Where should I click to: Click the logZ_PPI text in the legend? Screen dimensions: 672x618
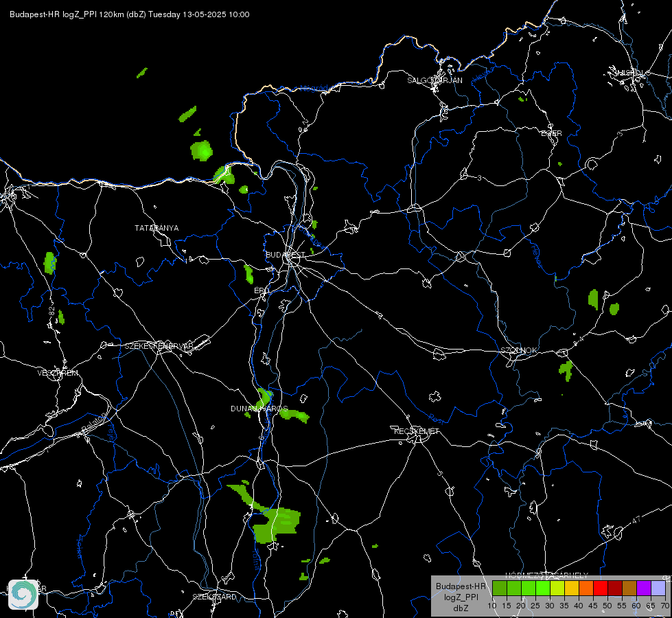coord(461,597)
